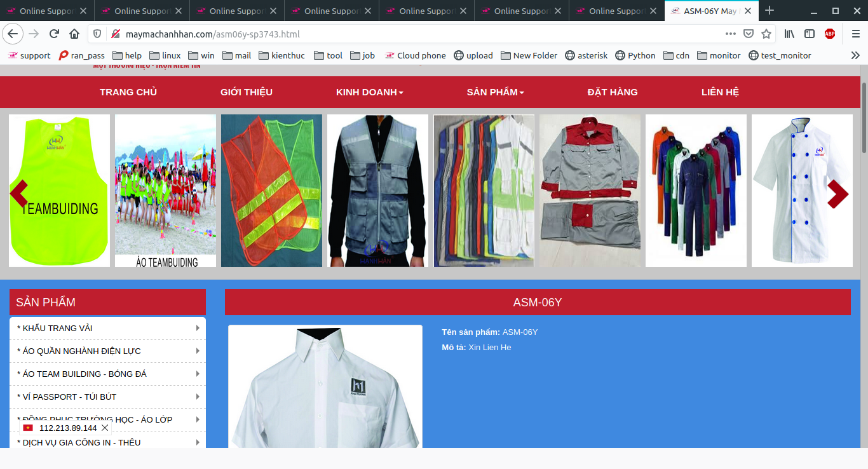
Task: Open the GIỚI THIỆU menu item
Action: pos(247,92)
